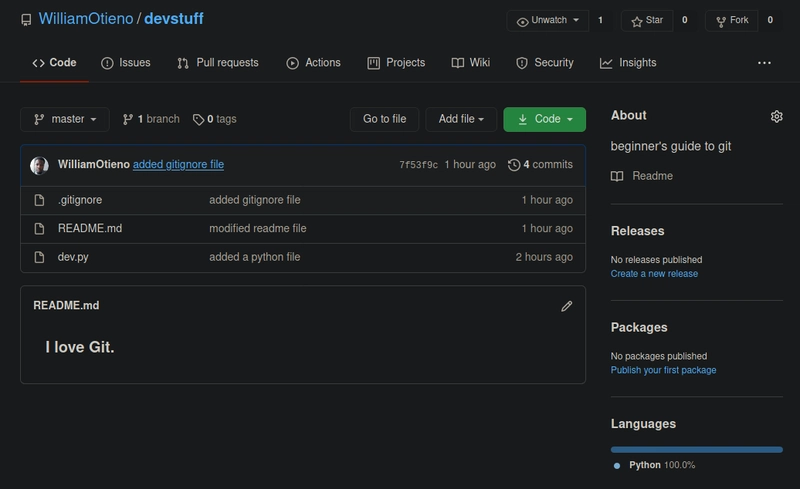
Task: Click the Python blue color dot
Action: [616, 466]
